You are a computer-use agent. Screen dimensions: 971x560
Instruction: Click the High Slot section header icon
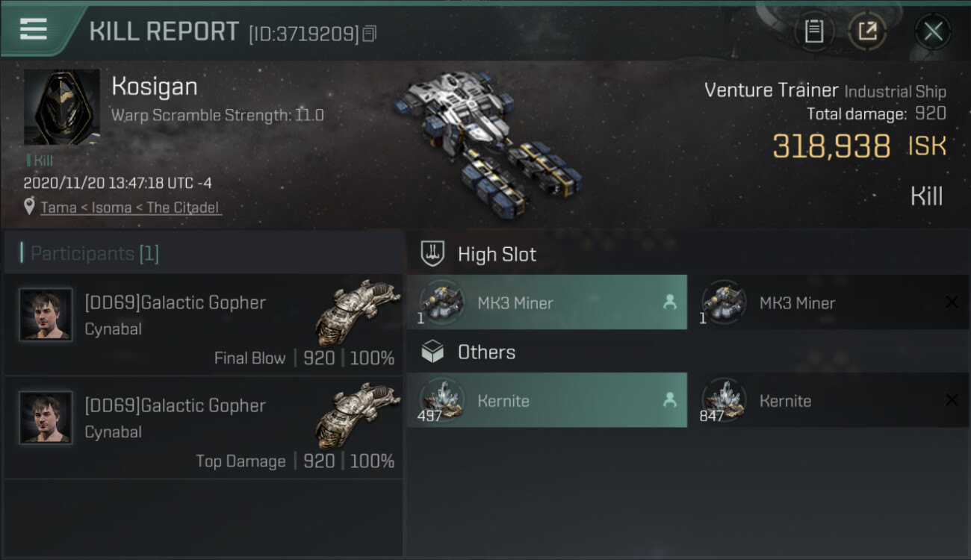(x=432, y=254)
